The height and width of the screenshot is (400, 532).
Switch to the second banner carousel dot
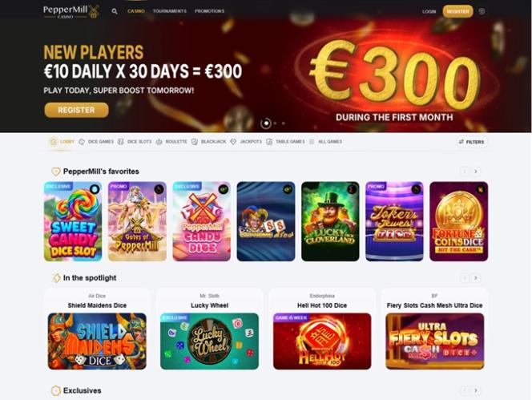tap(275, 123)
